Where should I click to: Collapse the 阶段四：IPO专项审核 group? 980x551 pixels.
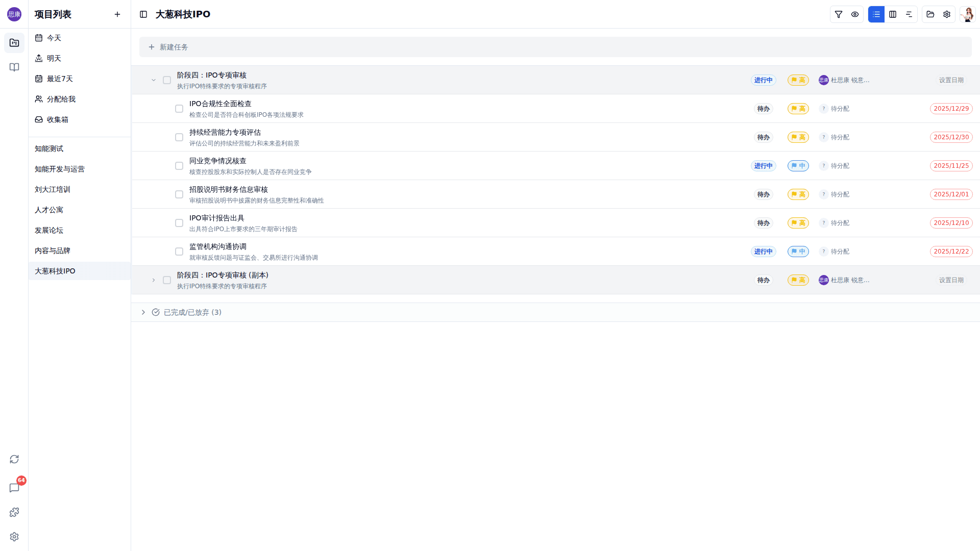pos(153,80)
